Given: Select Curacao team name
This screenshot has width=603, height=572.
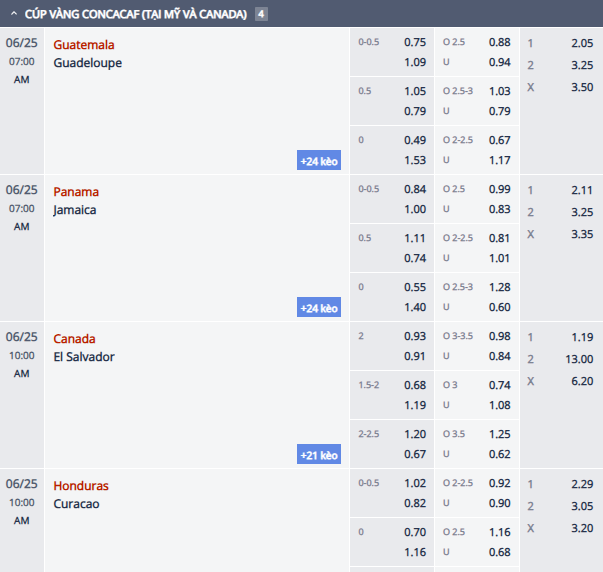Looking at the screenshot, I should point(77,504).
